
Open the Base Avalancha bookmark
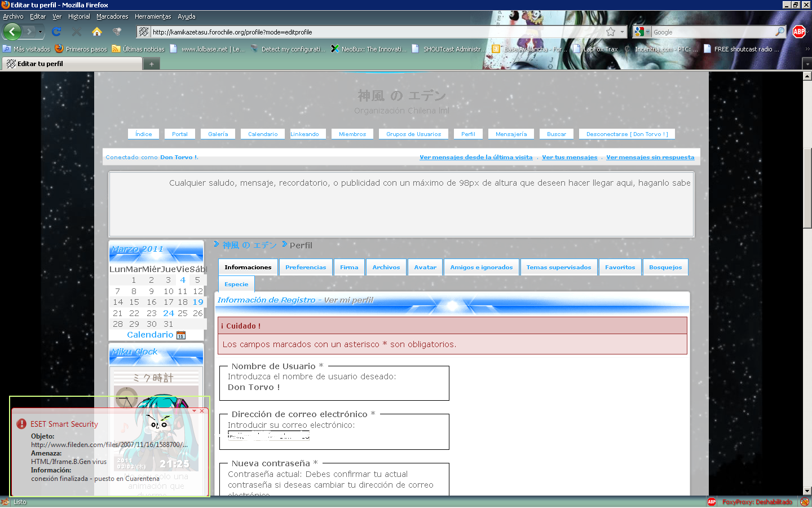click(x=529, y=49)
